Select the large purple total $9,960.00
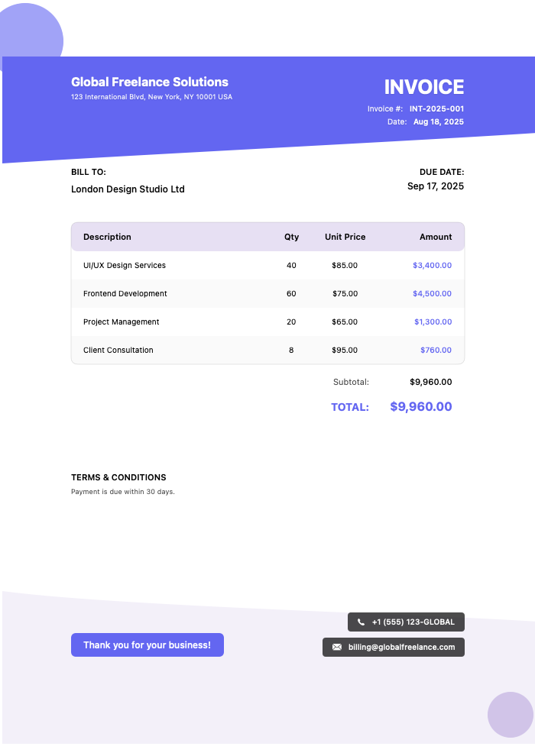Image resolution: width=535 pixels, height=756 pixels. (421, 406)
